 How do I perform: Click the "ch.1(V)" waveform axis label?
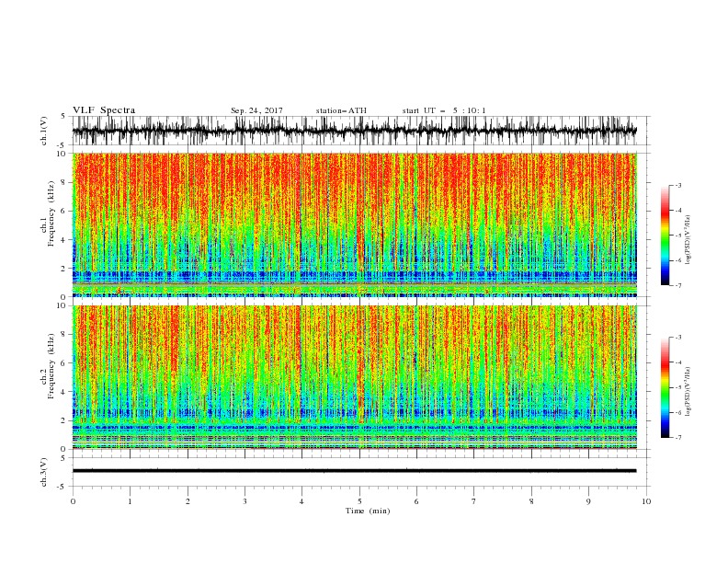44,131
